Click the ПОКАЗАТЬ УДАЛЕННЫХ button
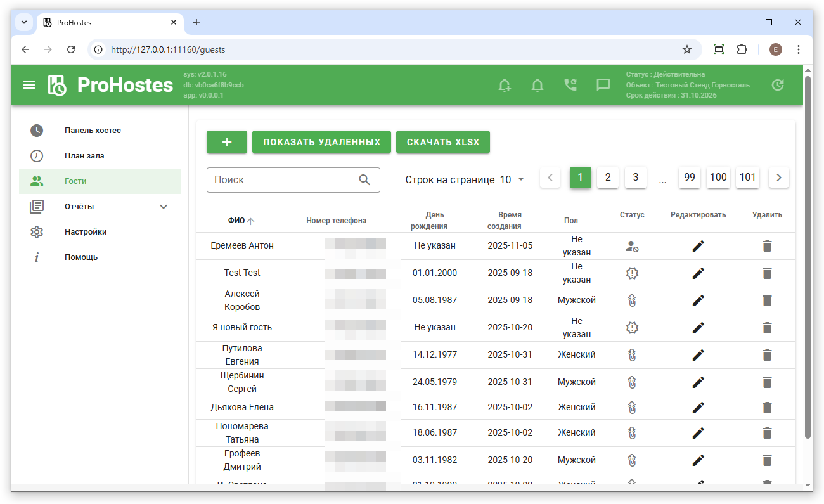824x504 pixels. click(321, 142)
